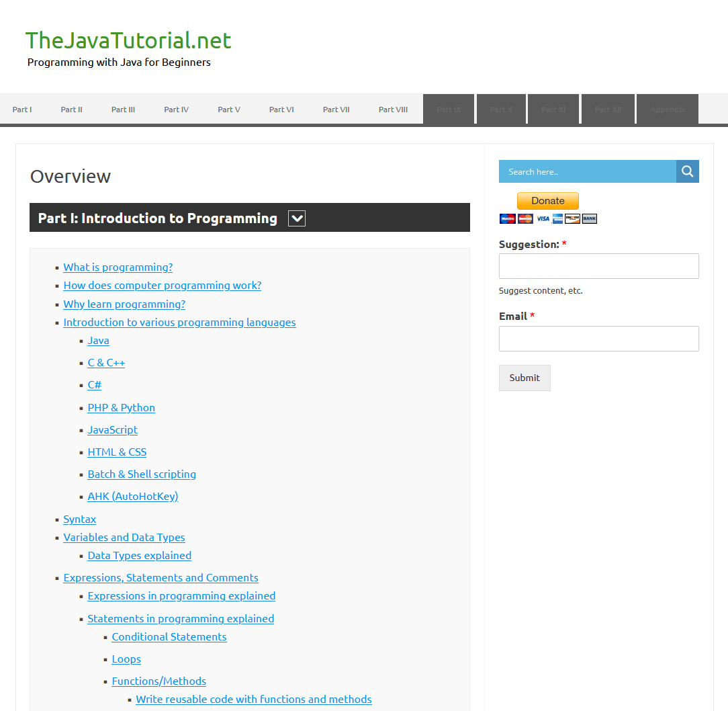
Task: Click the credit card logos image
Action: 548,218
